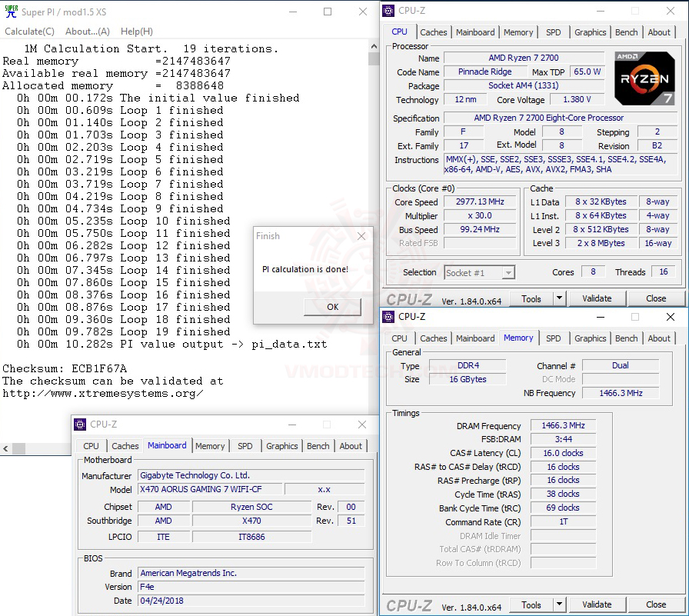
Task: Click the CPU-Z icon on the Mainboard window title bar
Action: point(78,424)
